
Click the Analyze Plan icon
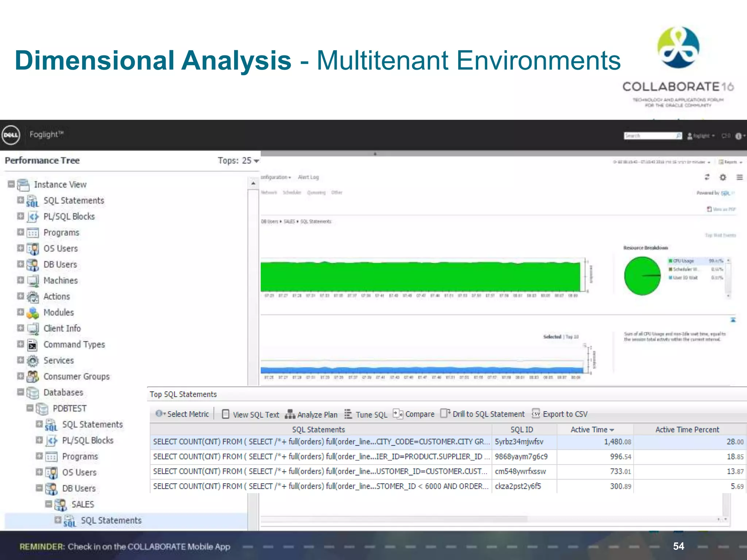(290, 414)
